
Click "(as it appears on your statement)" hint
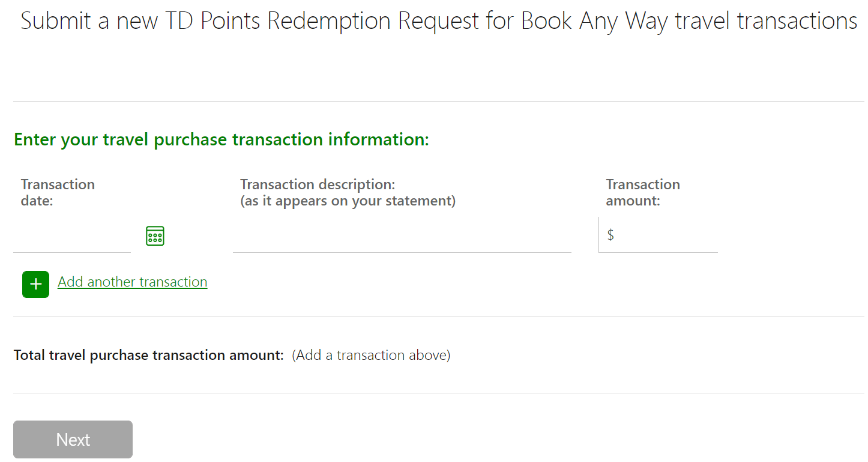pyautogui.click(x=348, y=201)
